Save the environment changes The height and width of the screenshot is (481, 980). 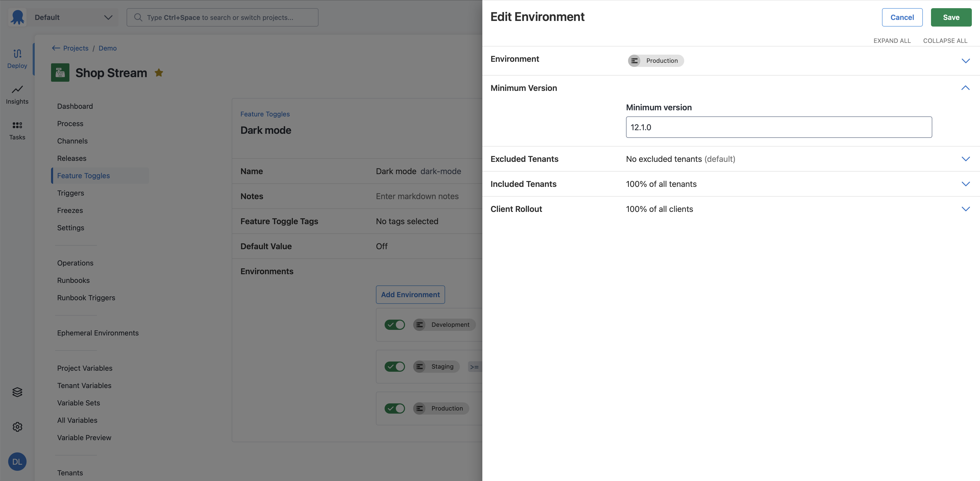(x=951, y=17)
